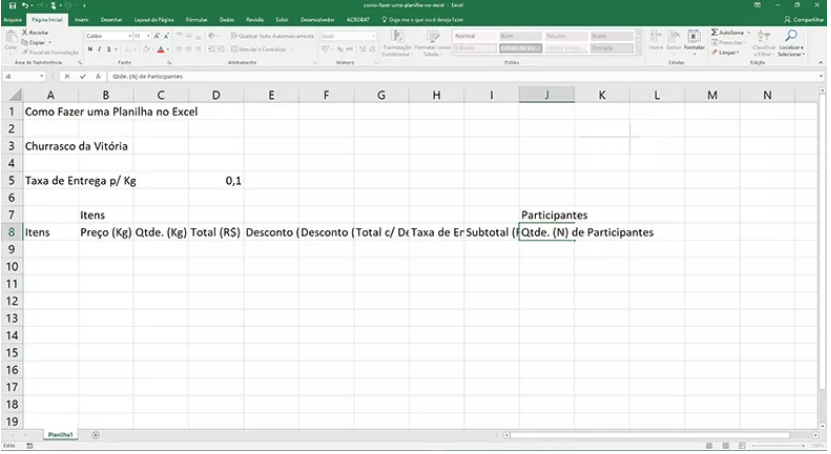831x454 pixels.
Task: Click the insert function fx icon
Action: (98, 76)
